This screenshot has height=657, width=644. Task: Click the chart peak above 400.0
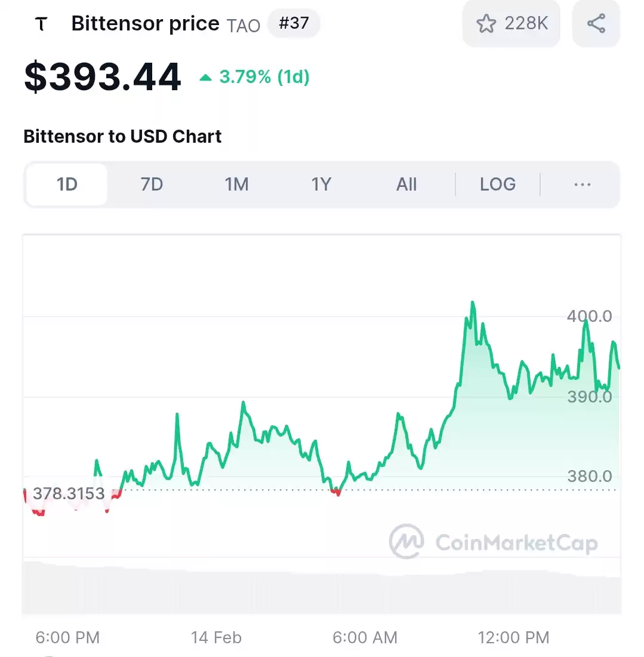[473, 302]
